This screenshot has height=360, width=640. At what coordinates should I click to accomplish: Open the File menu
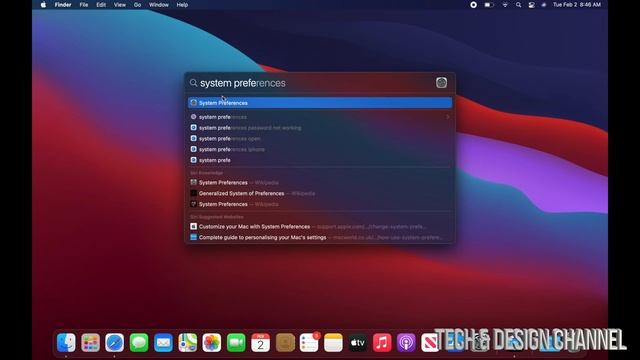pos(84,5)
